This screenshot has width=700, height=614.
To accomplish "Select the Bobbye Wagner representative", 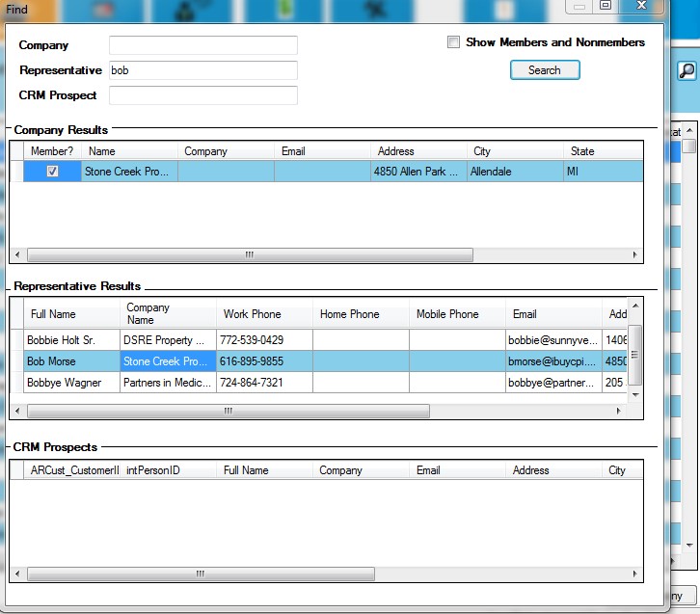I will tap(71, 383).
